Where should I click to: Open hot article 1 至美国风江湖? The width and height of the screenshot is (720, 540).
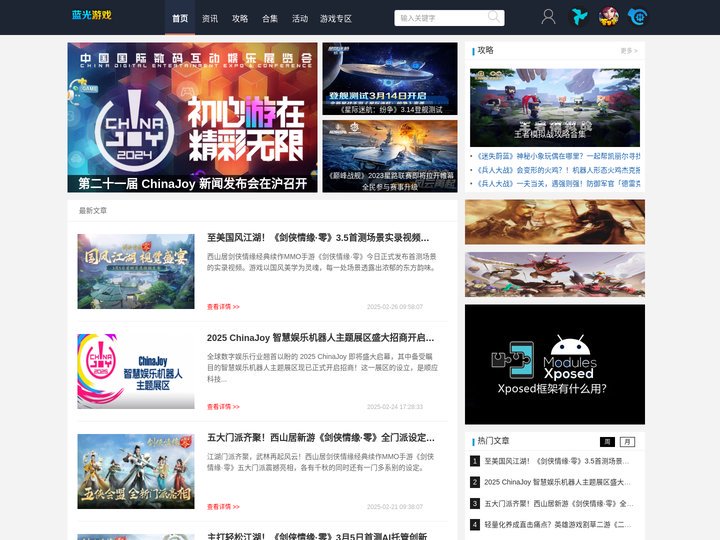coord(557,461)
